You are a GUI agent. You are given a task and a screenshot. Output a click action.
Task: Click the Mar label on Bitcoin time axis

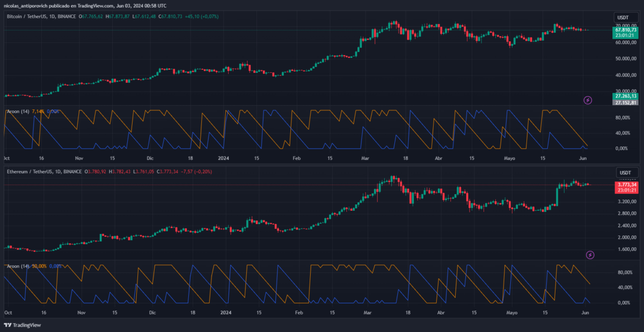coord(365,158)
